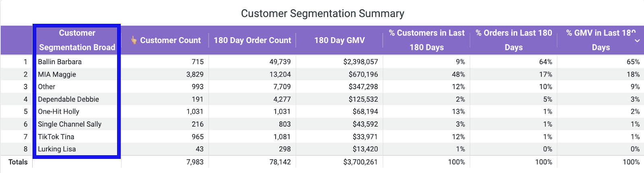Click the Other segment row label
Image resolution: width=644 pixels, height=173 pixels.
(47, 87)
